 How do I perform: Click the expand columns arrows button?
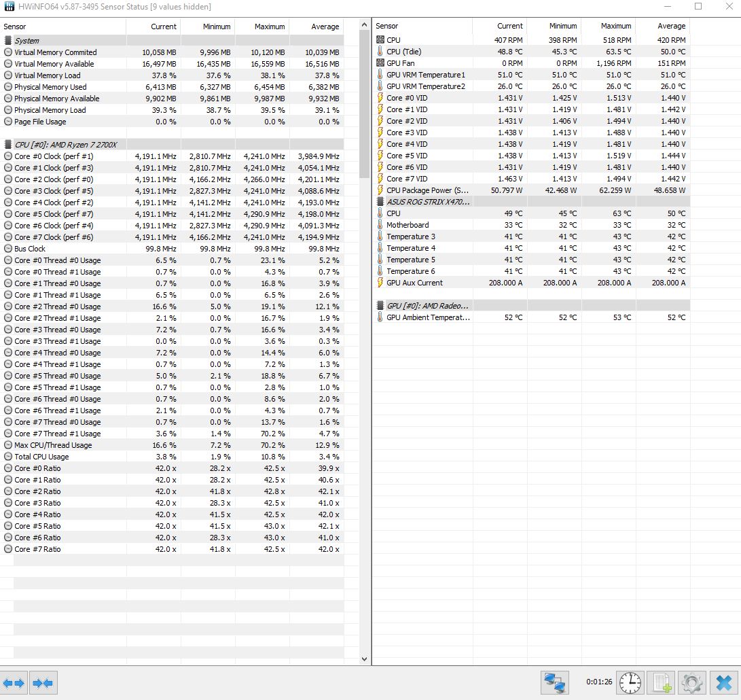point(14,683)
